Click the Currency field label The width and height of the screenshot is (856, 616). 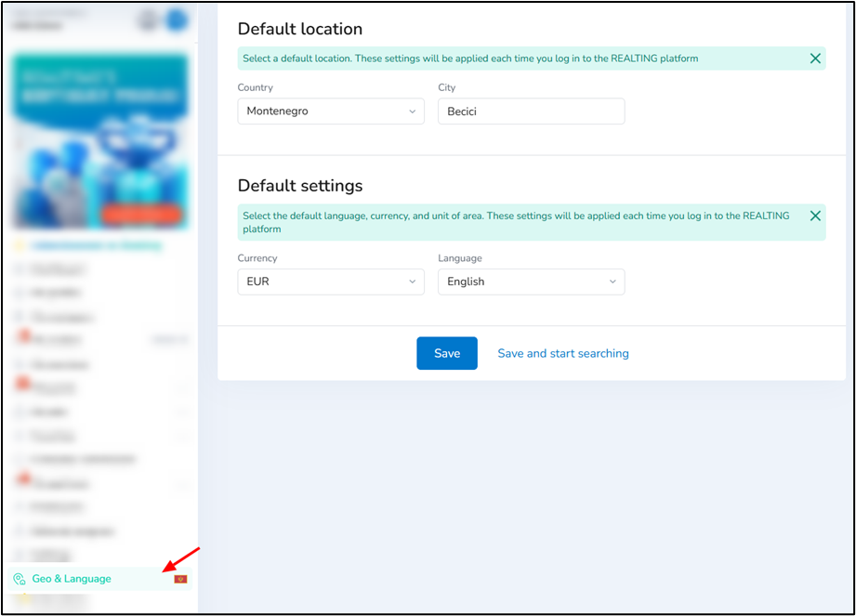tap(257, 258)
